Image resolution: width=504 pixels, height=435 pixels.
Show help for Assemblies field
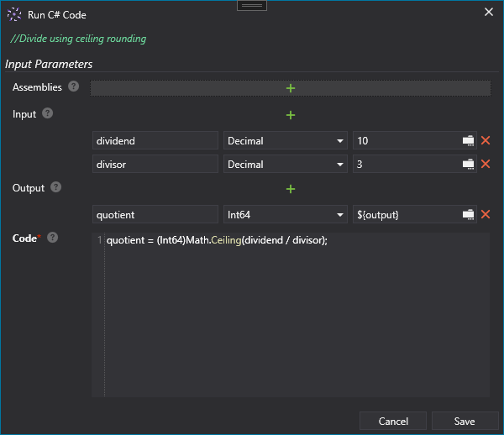(x=74, y=86)
